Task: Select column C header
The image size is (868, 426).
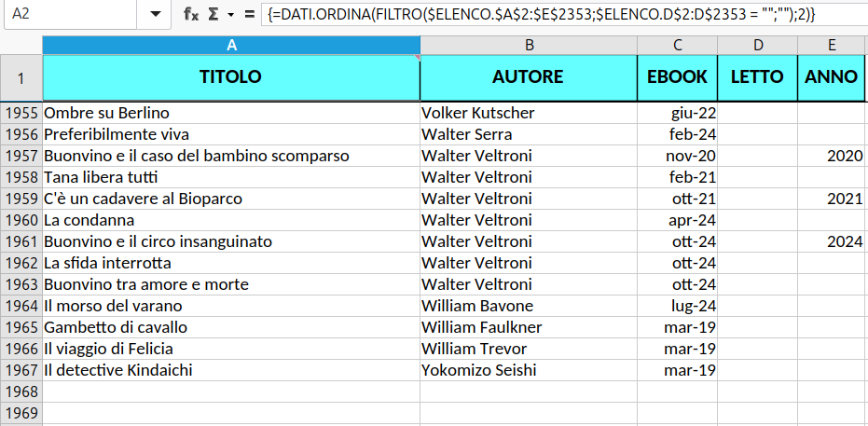Action: 677,46
